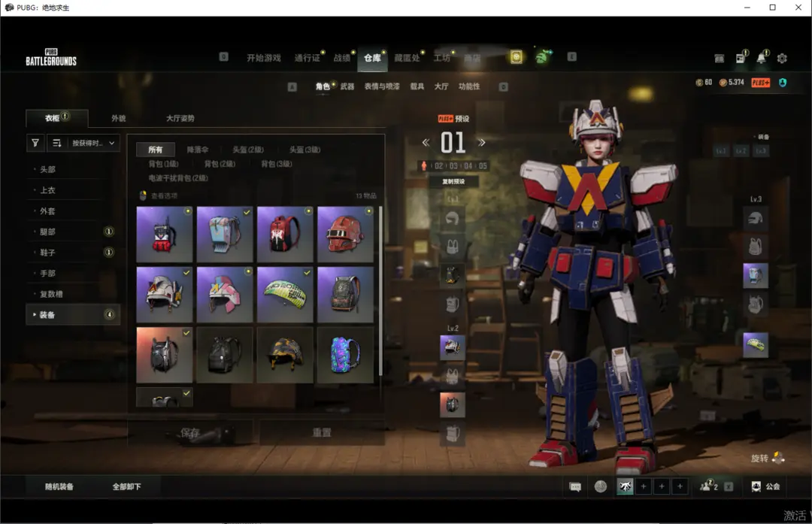Expand the 装备 category

72,314
